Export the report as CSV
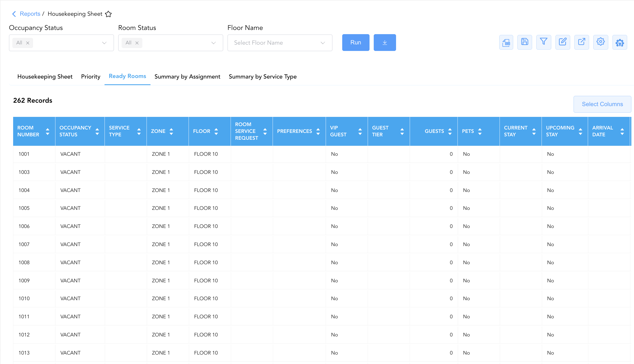 [x=506, y=42]
